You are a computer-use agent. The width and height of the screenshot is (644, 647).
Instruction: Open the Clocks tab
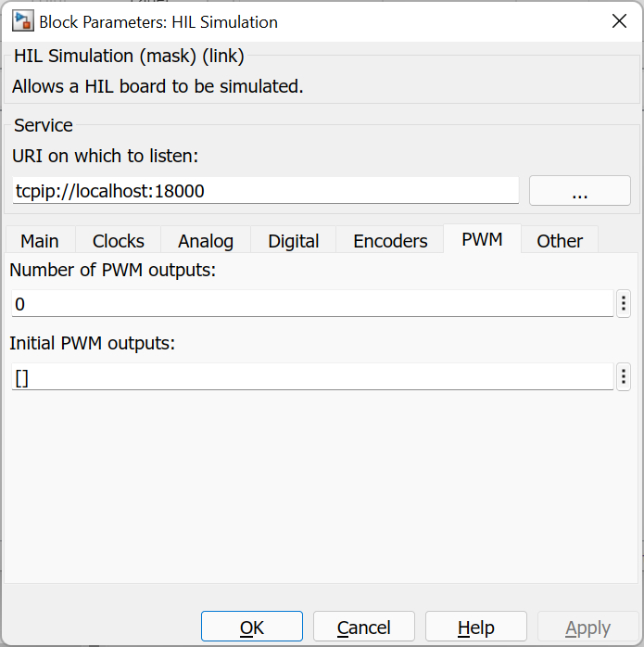[x=119, y=240]
